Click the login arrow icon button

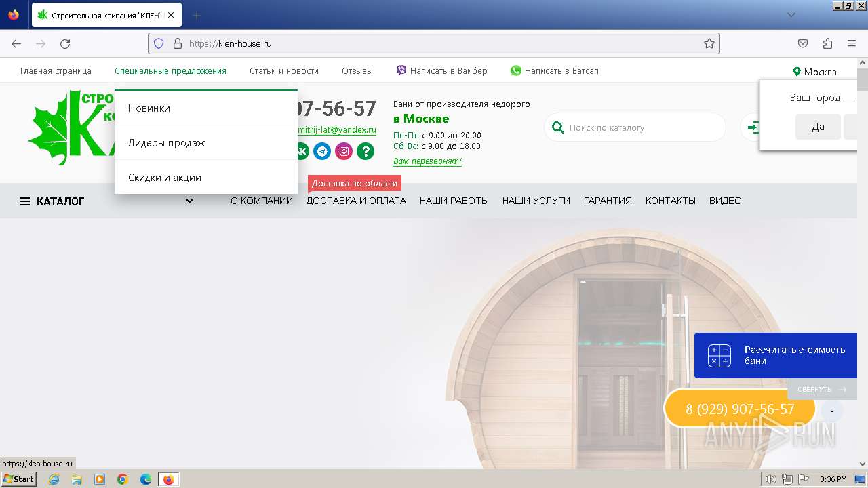(751, 127)
